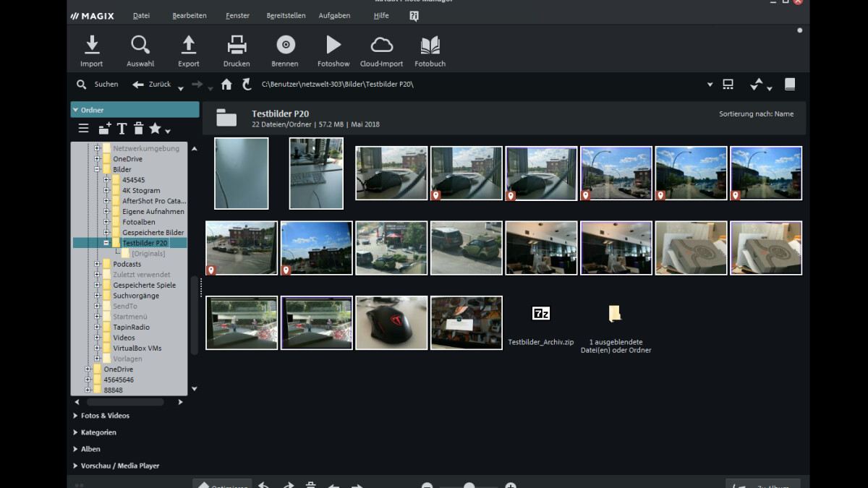Collapse the Bilder tree node
The image size is (868, 488).
(97, 169)
